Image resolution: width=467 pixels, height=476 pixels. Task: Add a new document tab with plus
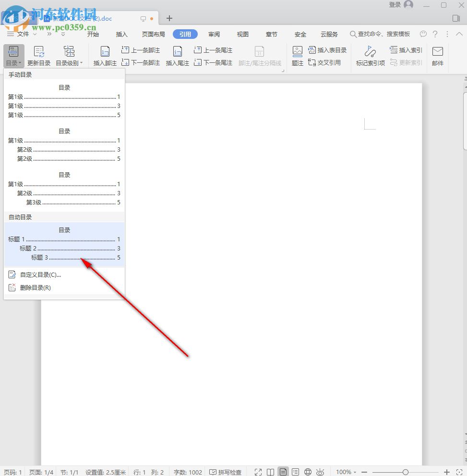169,18
